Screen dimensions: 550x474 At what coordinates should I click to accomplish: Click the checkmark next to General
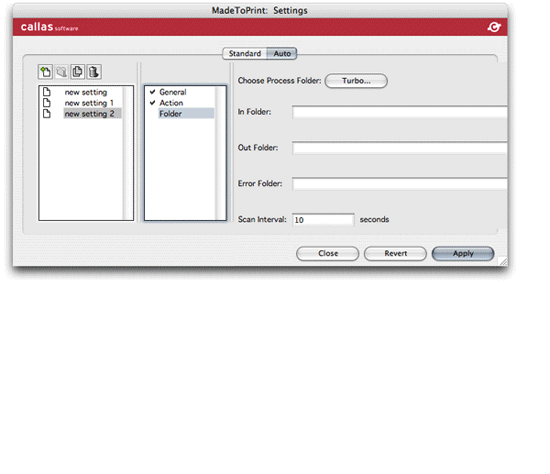pyautogui.click(x=152, y=92)
